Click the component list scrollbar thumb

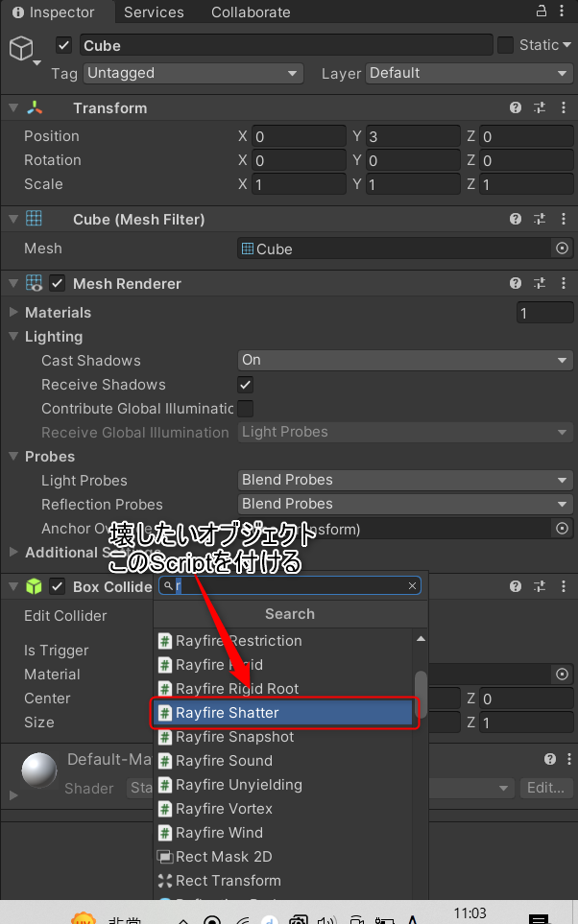click(421, 695)
